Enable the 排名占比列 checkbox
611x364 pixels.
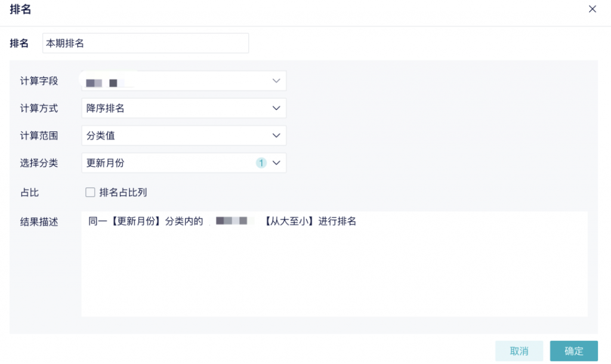(90, 192)
